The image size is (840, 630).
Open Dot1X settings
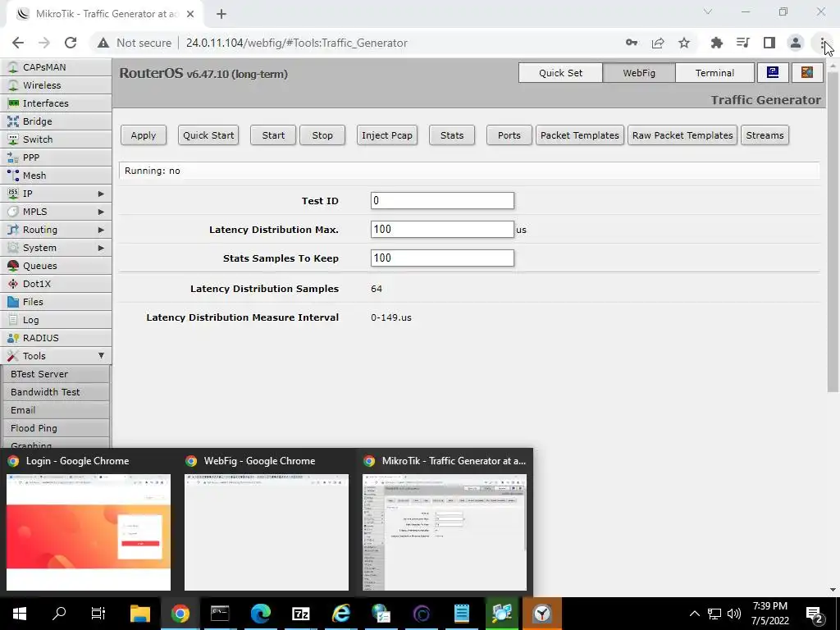(56, 284)
